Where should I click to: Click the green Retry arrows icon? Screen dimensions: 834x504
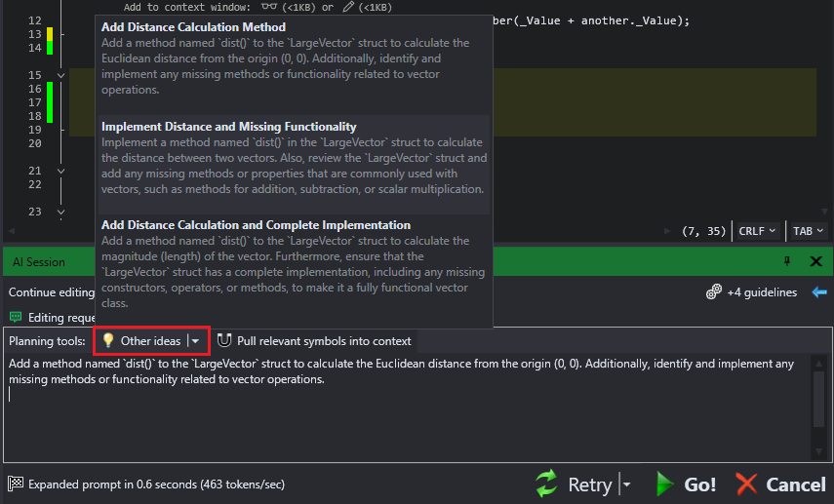click(547, 484)
